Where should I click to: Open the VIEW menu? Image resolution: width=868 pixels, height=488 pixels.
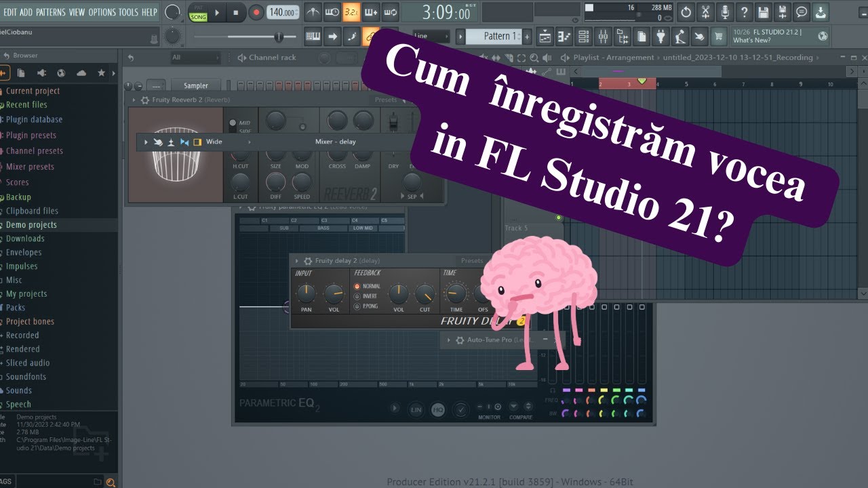77,12
